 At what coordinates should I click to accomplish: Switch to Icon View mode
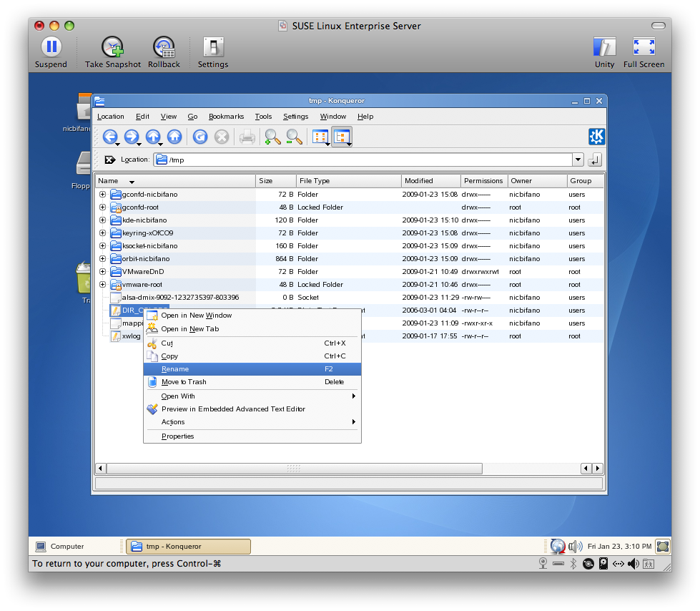point(320,137)
